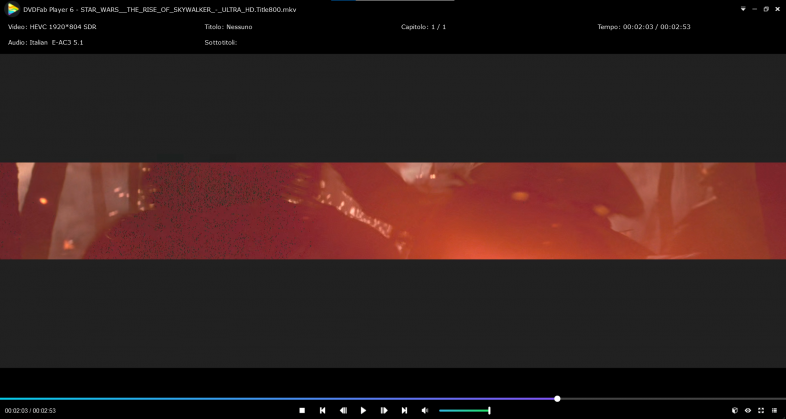Click the "Capitolo: 1 / 1" label
Screen dimensions: 786x419
424,27
